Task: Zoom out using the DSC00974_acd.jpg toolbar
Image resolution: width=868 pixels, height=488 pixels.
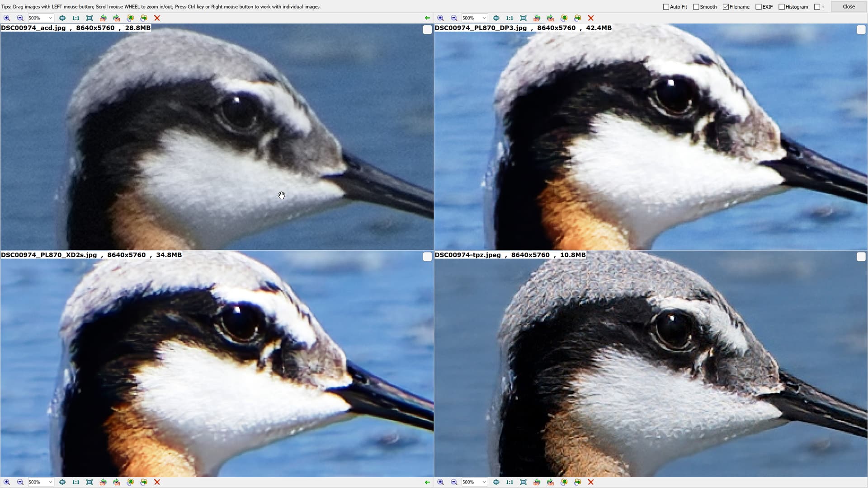Action: tap(20, 18)
